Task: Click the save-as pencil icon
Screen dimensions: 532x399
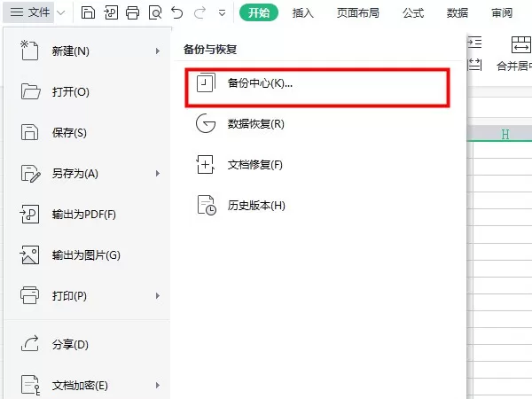Action: click(x=30, y=174)
